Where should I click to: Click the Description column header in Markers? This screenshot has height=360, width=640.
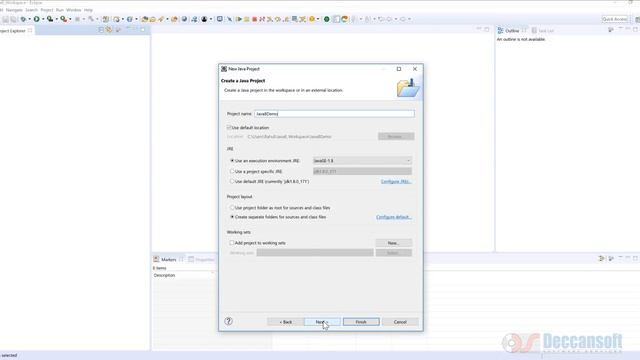(x=182, y=276)
